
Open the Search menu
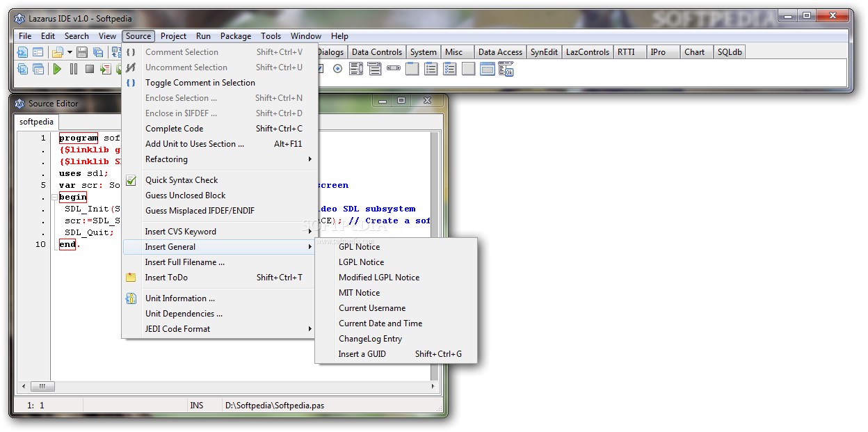77,36
